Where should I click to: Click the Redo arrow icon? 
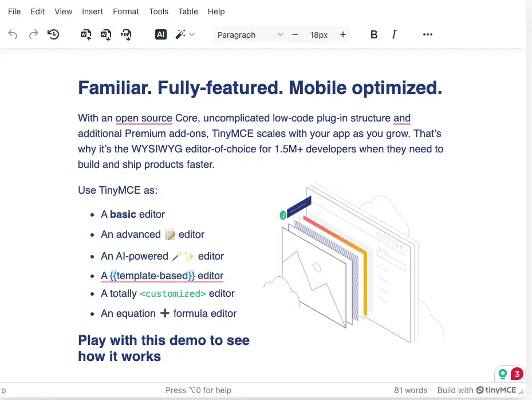pos(33,34)
